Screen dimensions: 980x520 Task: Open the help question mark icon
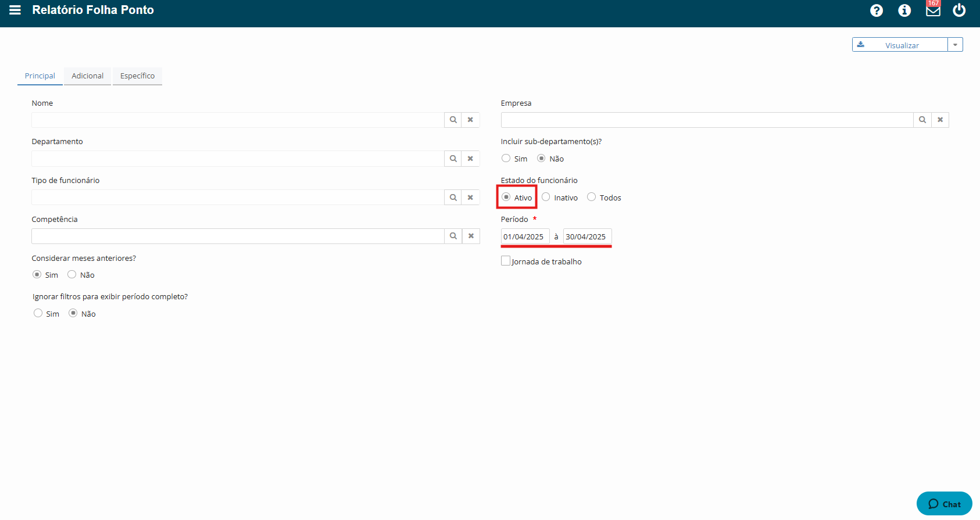point(877,10)
